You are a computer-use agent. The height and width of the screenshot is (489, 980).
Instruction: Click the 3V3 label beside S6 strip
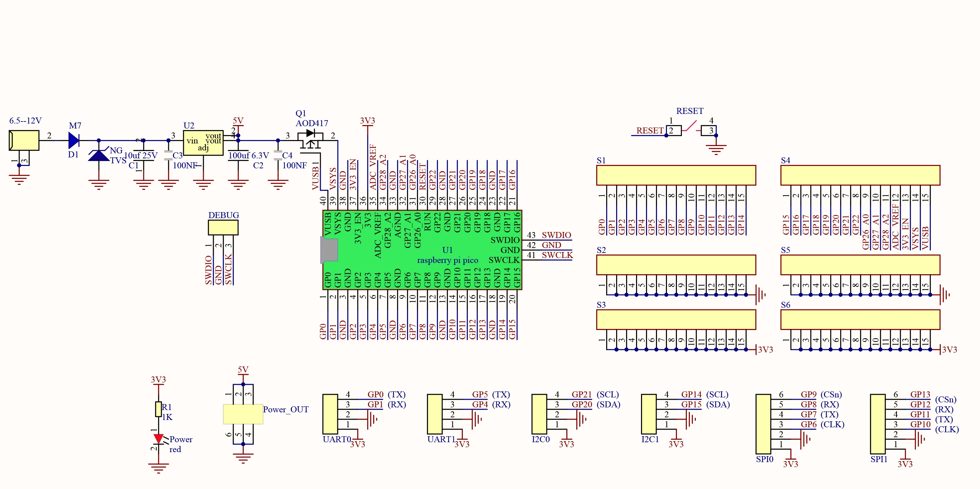tap(949, 350)
